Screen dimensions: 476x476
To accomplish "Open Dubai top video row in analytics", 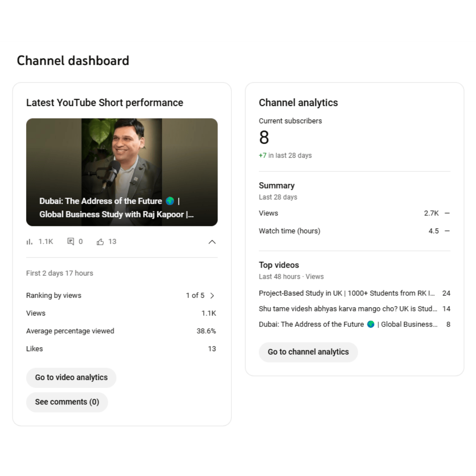I will [354, 324].
